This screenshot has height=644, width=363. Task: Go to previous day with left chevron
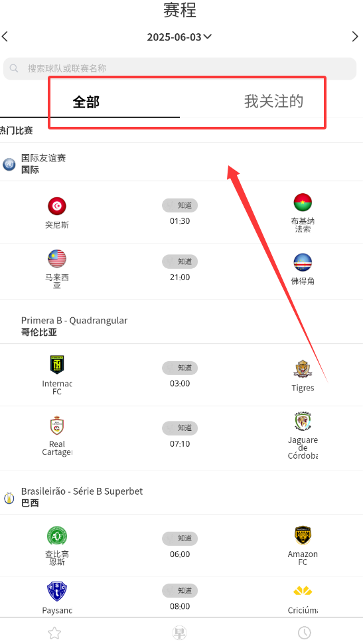pyautogui.click(x=5, y=37)
